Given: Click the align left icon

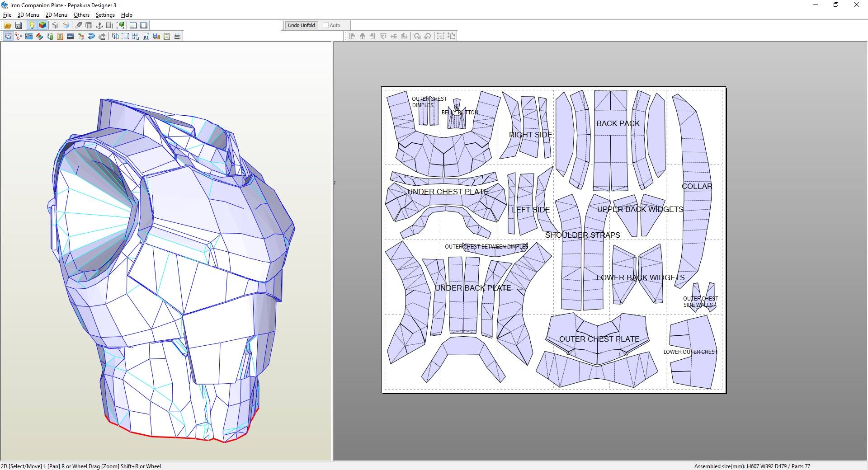Looking at the screenshot, I should (352, 36).
